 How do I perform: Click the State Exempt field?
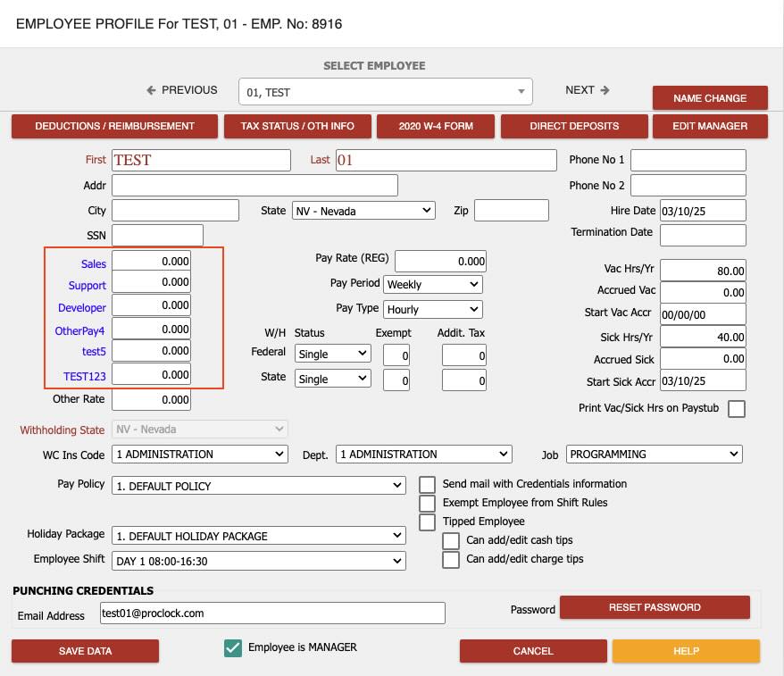(x=396, y=380)
